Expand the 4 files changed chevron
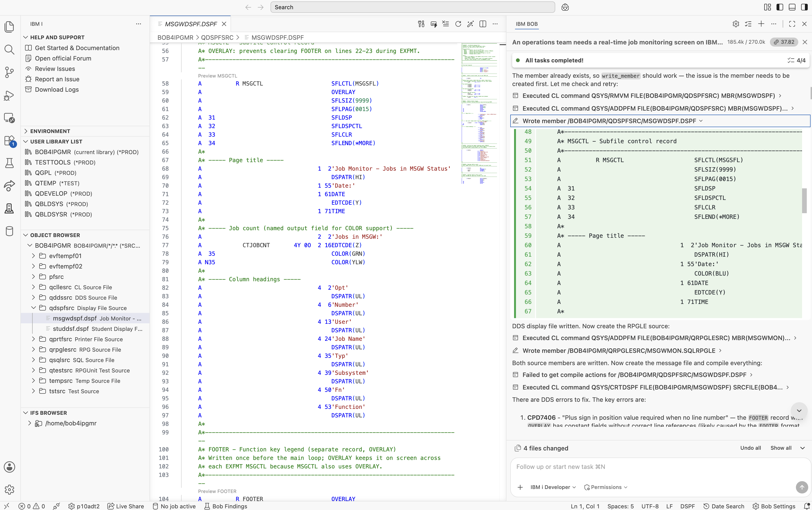The width and height of the screenshot is (812, 510). click(x=803, y=448)
